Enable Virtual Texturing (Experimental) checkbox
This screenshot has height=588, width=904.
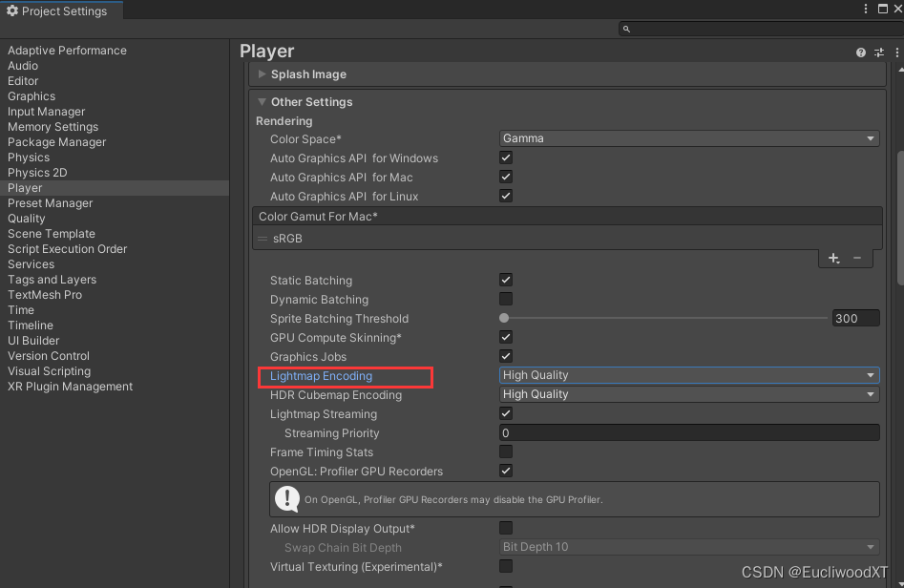pos(506,567)
